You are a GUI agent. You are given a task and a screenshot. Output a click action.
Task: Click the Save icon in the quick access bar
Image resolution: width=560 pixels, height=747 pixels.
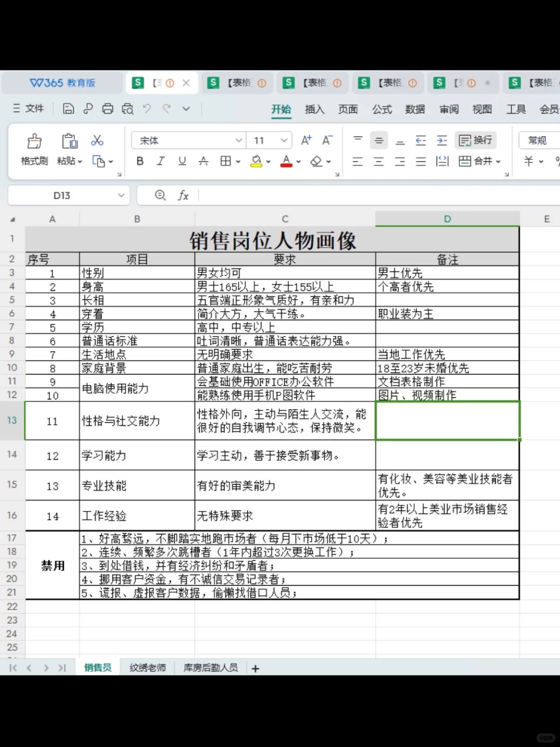(x=68, y=108)
